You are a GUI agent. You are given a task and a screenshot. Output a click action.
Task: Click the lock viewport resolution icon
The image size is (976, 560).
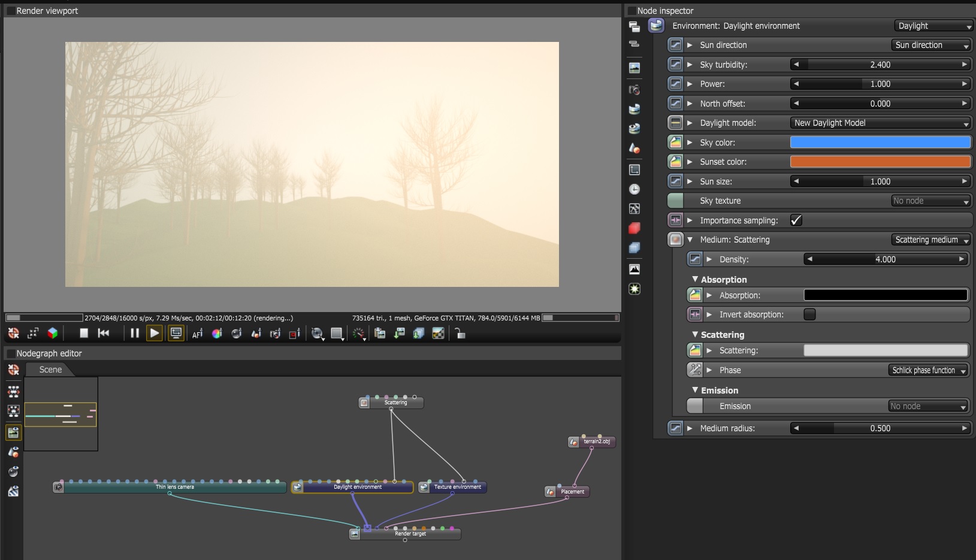tap(460, 334)
